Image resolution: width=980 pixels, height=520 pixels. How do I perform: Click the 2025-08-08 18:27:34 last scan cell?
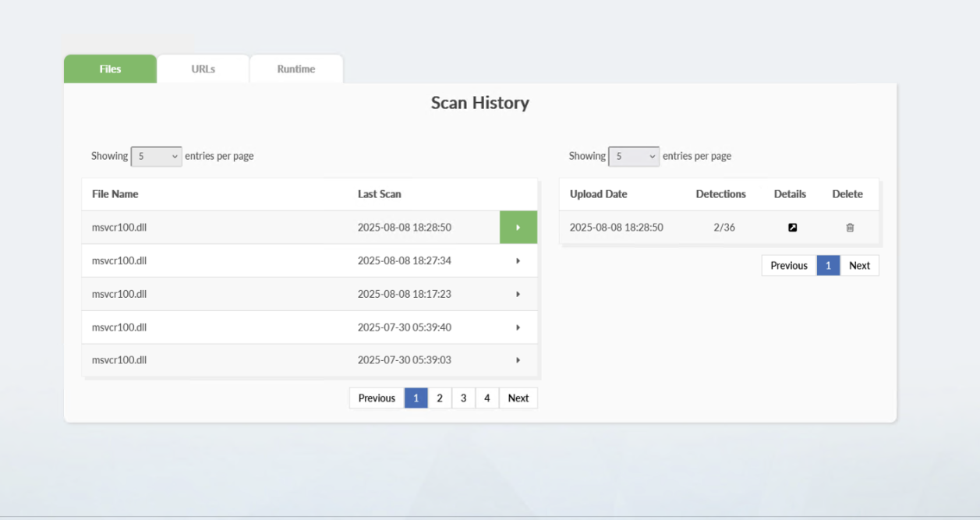[x=405, y=261]
